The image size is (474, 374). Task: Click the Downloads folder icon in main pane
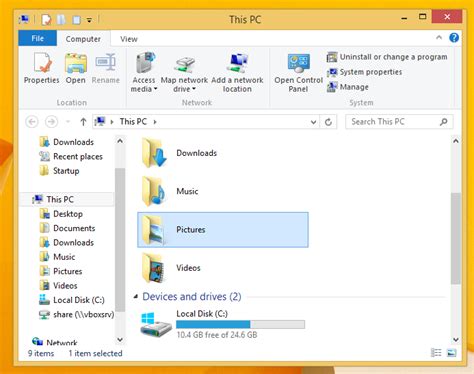pos(154,153)
